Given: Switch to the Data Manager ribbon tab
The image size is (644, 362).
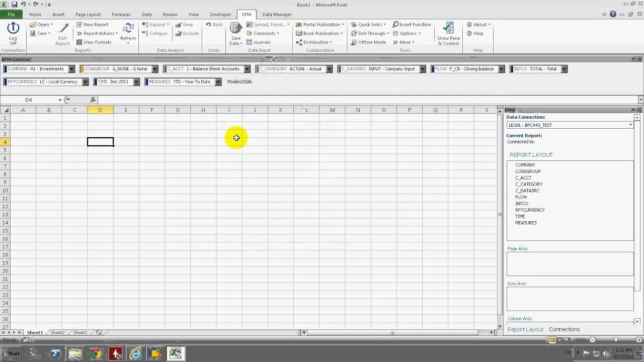Looking at the screenshot, I should tap(277, 15).
